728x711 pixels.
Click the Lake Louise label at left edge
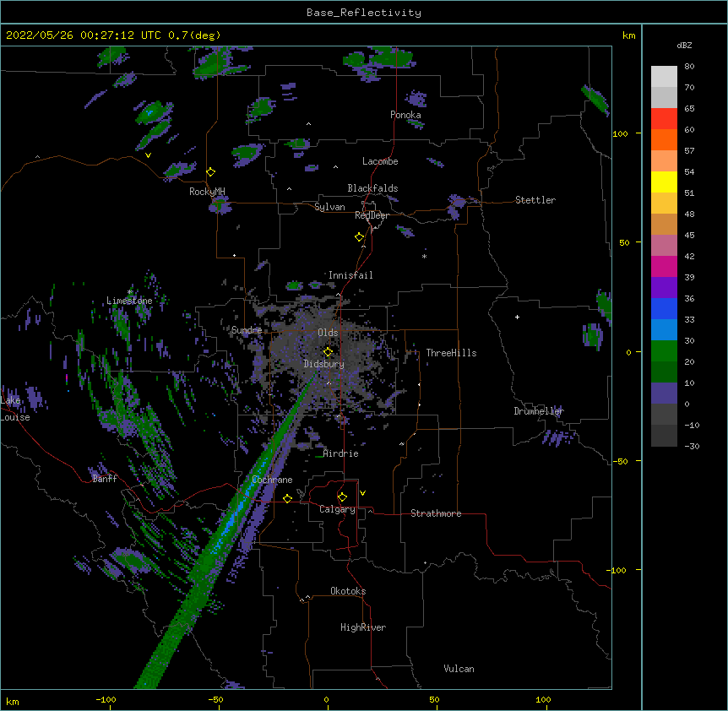(15, 409)
